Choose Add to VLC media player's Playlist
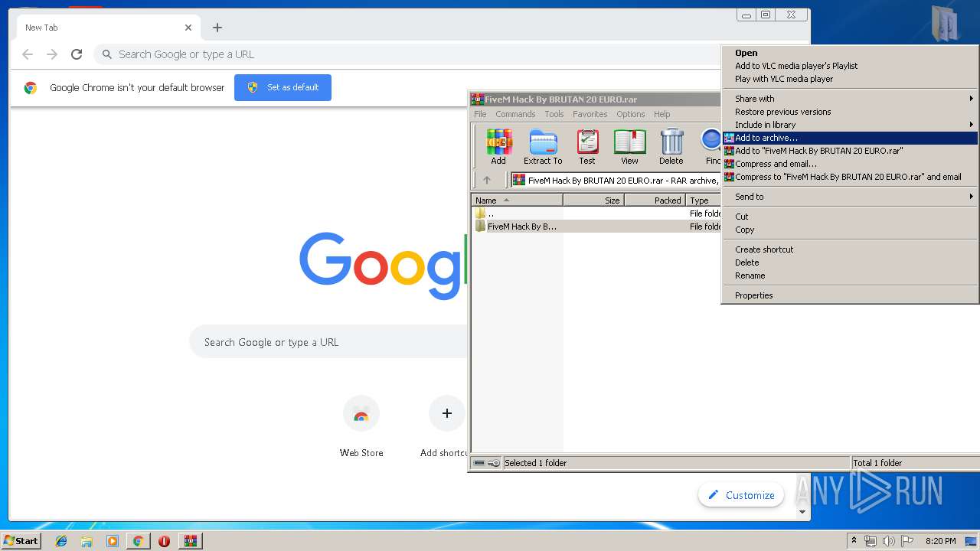This screenshot has height=551, width=980. coord(850,66)
